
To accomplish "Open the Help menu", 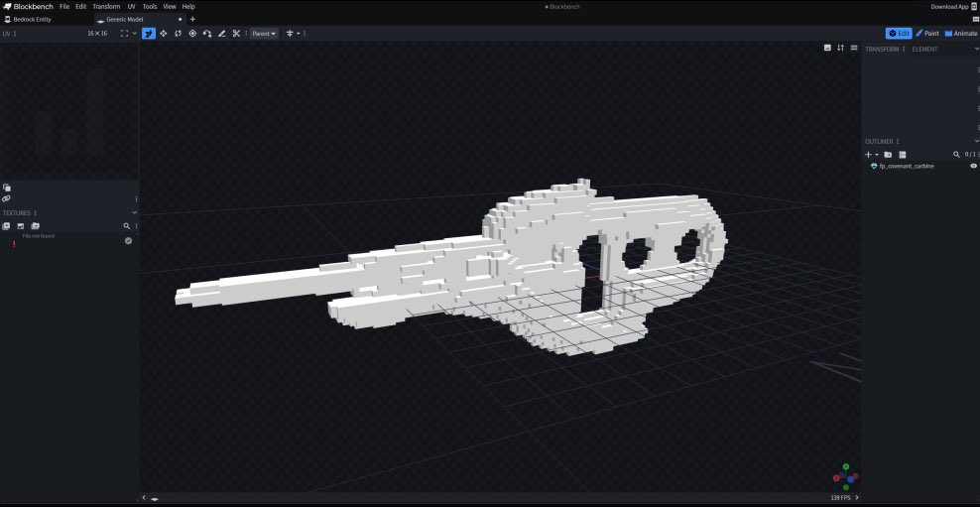I will pyautogui.click(x=188, y=6).
